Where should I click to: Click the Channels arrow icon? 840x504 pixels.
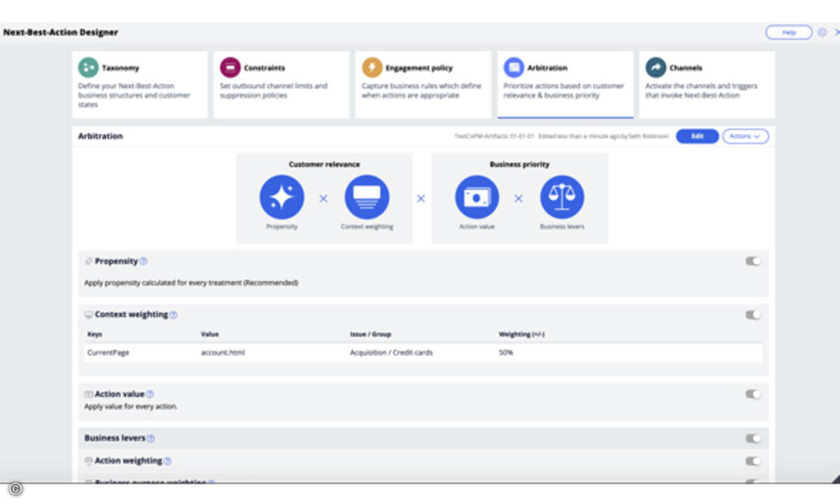656,67
